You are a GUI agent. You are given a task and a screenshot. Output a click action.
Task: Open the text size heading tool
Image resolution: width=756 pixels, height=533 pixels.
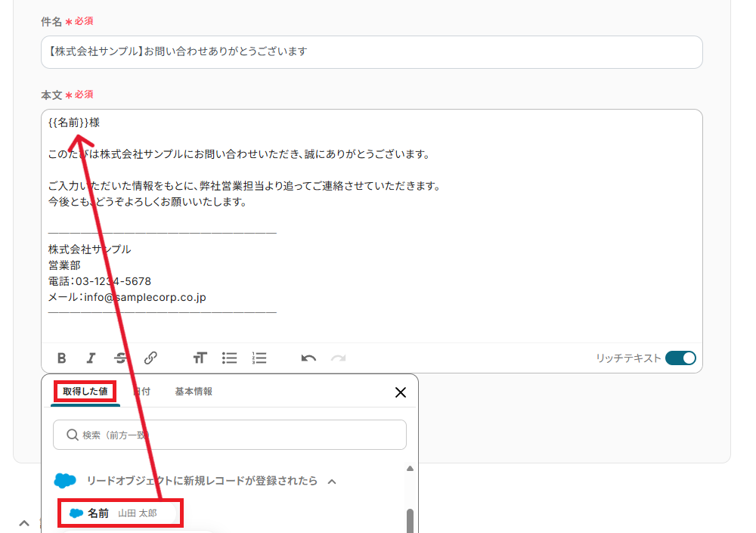point(200,358)
